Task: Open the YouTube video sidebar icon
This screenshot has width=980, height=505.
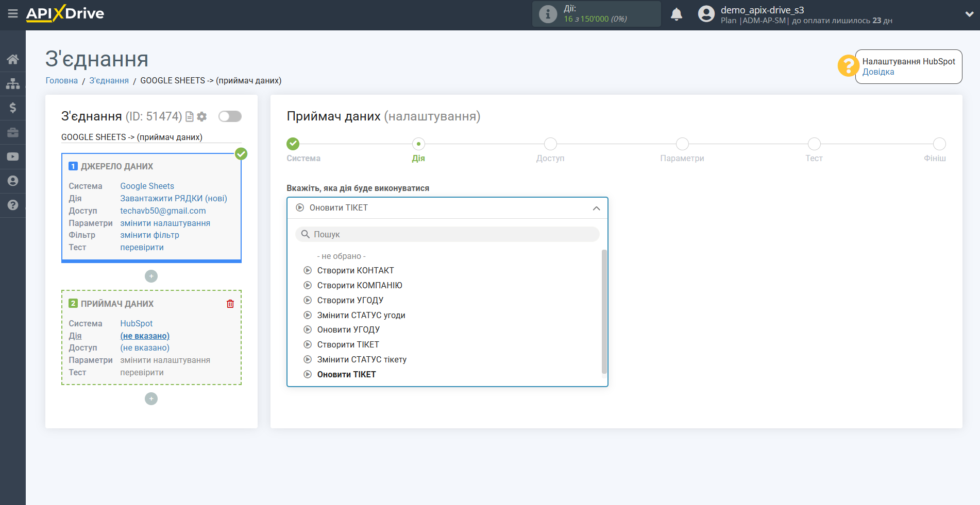Action: coord(13,156)
